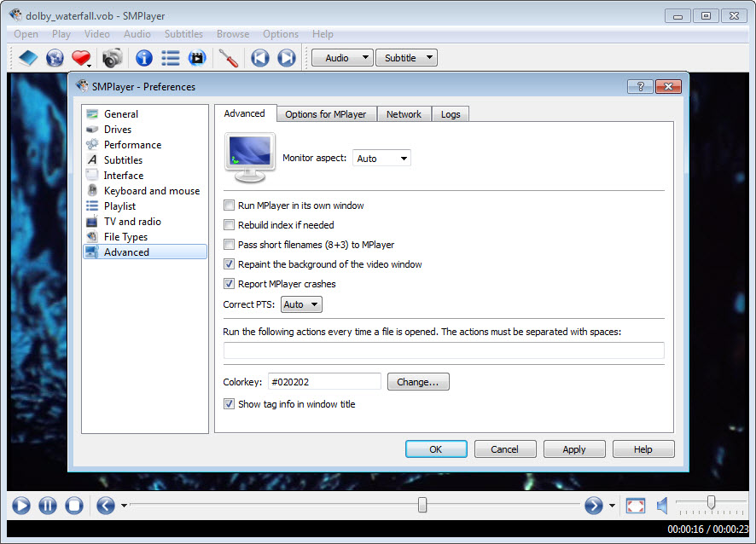Toggle playlist via toolbar list icon
Viewport: 756px width, 544px height.
(171, 58)
